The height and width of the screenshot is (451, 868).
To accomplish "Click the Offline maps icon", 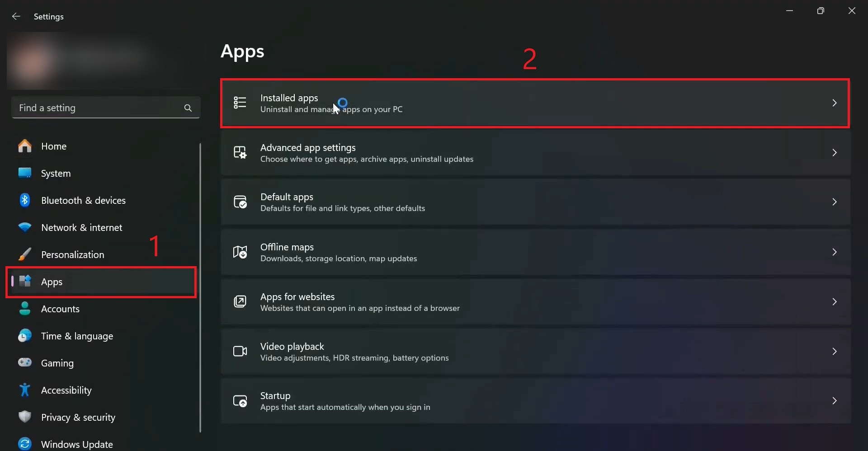I will [x=240, y=252].
